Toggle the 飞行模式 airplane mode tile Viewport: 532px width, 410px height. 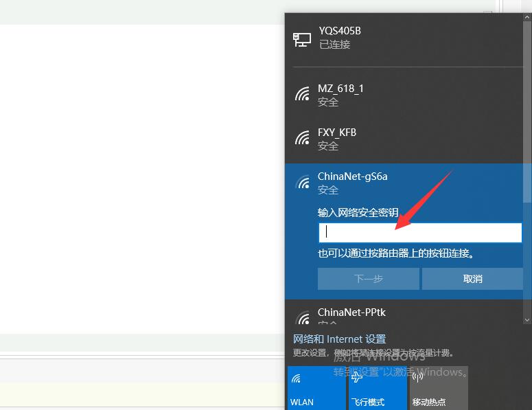pyautogui.click(x=378, y=387)
